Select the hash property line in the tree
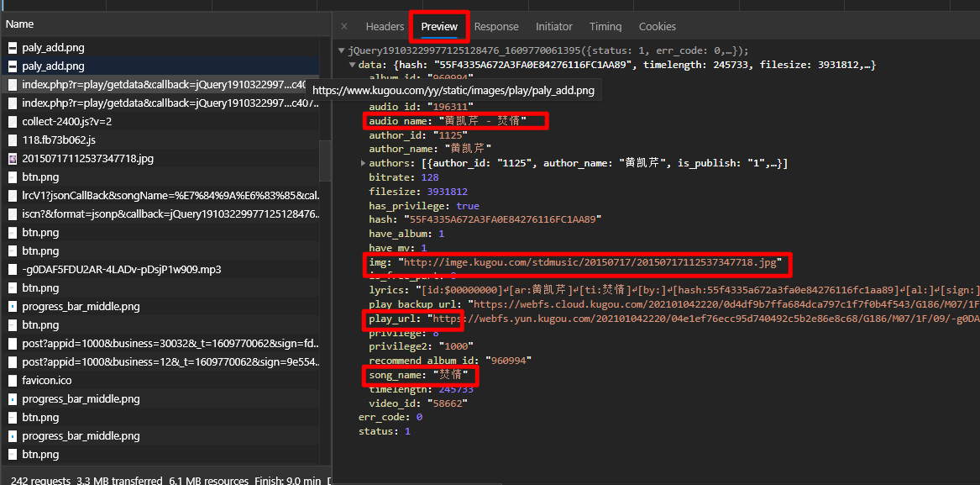The image size is (980, 485). pyautogui.click(x=485, y=219)
